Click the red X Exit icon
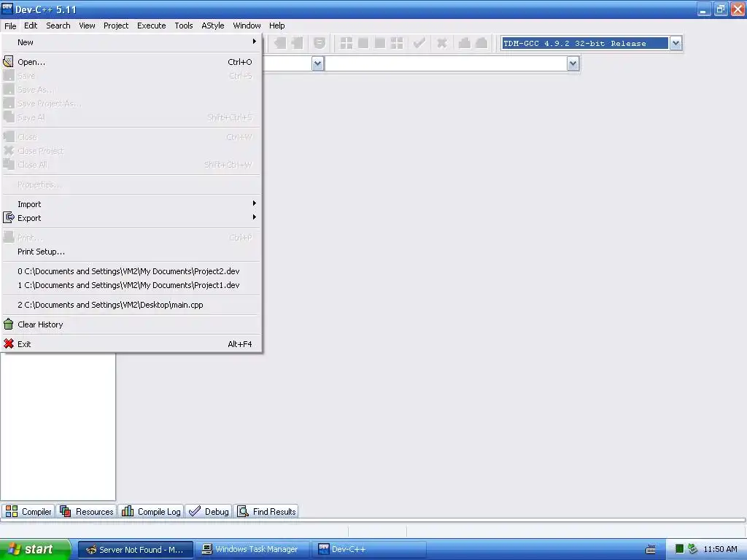 8,343
